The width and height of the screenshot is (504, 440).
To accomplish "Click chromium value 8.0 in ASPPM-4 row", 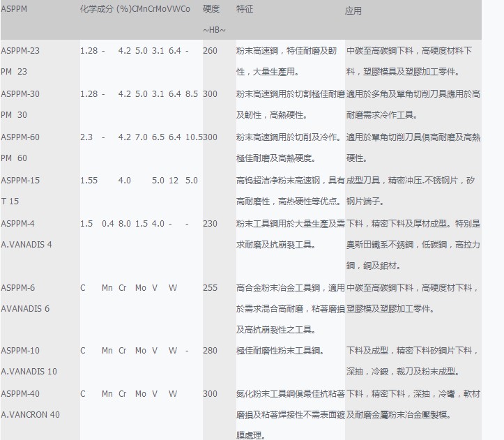I will 124,224.
